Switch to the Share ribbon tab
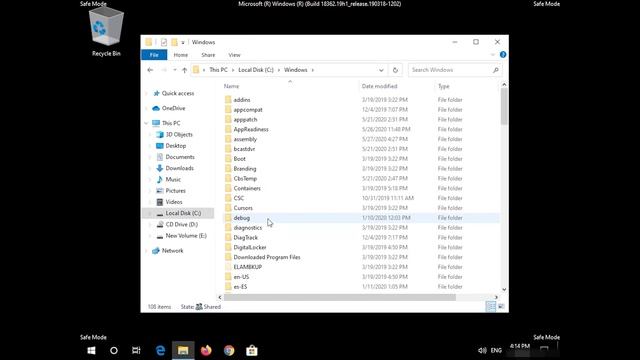The width and height of the screenshot is (640, 360). 208,55
